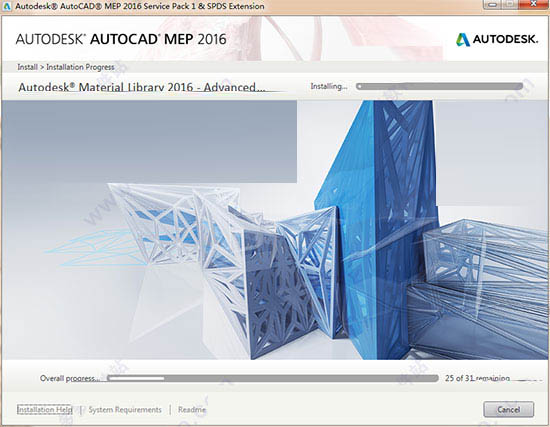Click the installer window title text

[x=140, y=6]
